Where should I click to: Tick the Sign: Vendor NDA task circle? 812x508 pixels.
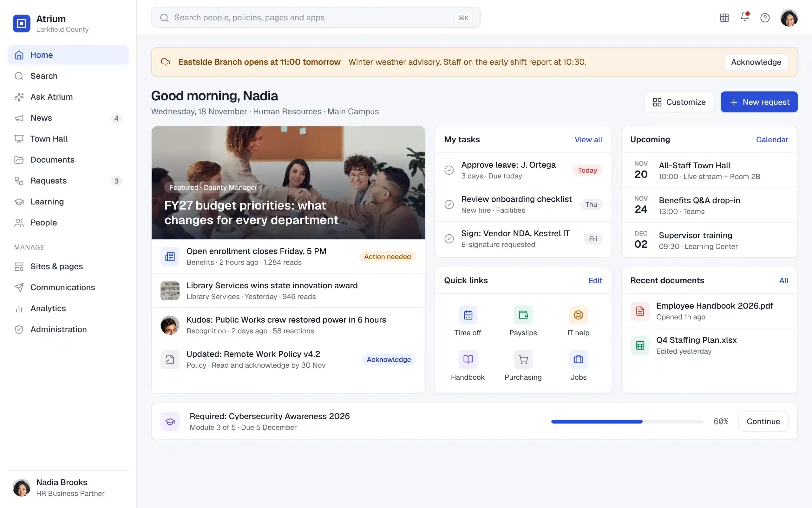click(449, 239)
